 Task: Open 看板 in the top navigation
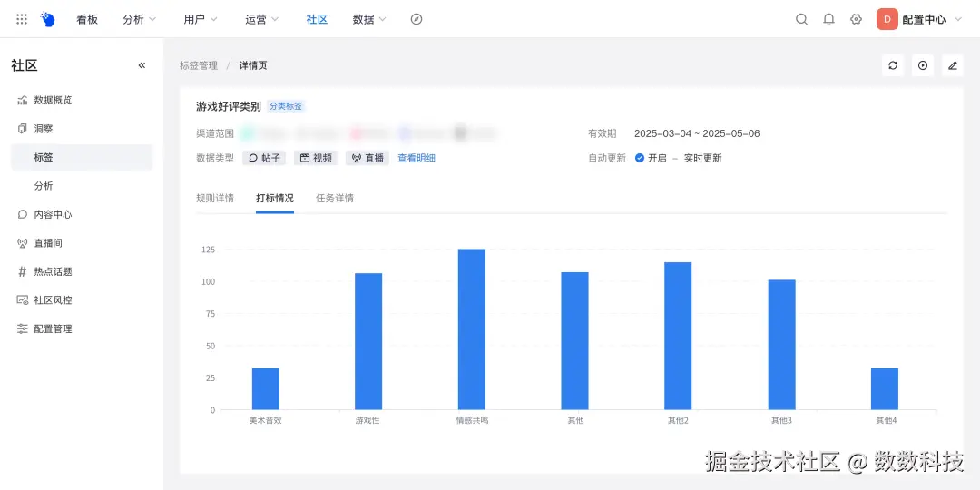[x=87, y=19]
